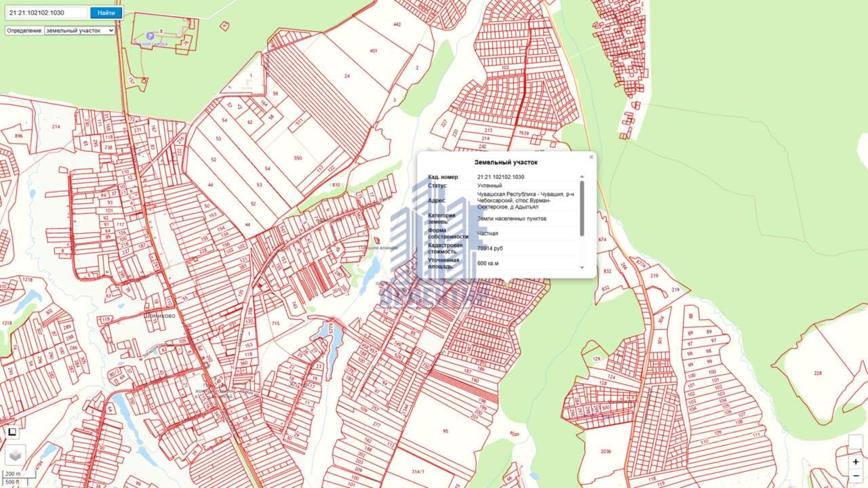Click the 200 m scale bar label
Screen dimensions: 868x488
[x=13, y=474]
